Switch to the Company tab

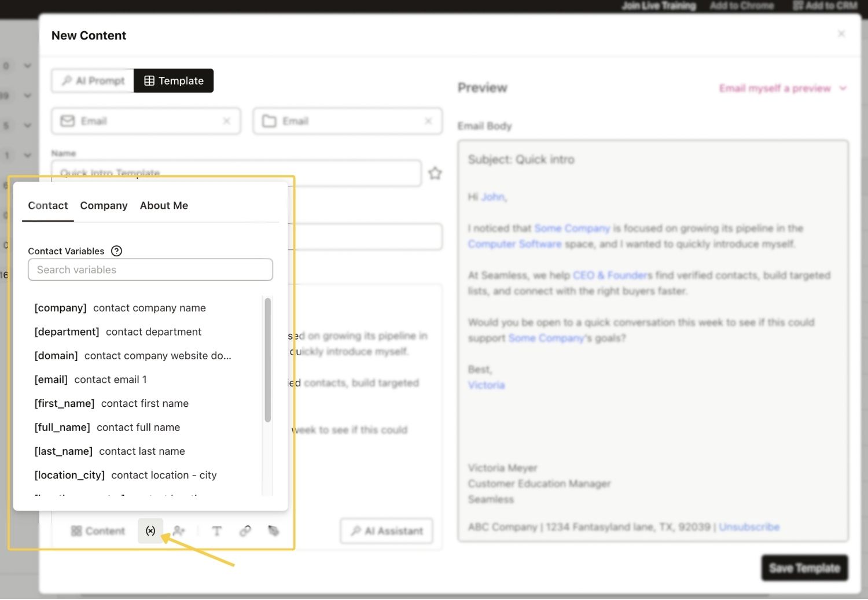[104, 205]
